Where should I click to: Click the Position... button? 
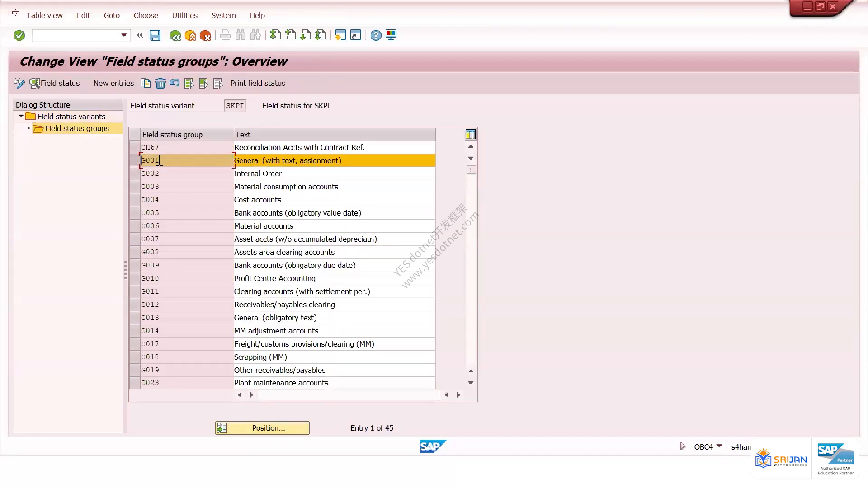click(x=262, y=428)
